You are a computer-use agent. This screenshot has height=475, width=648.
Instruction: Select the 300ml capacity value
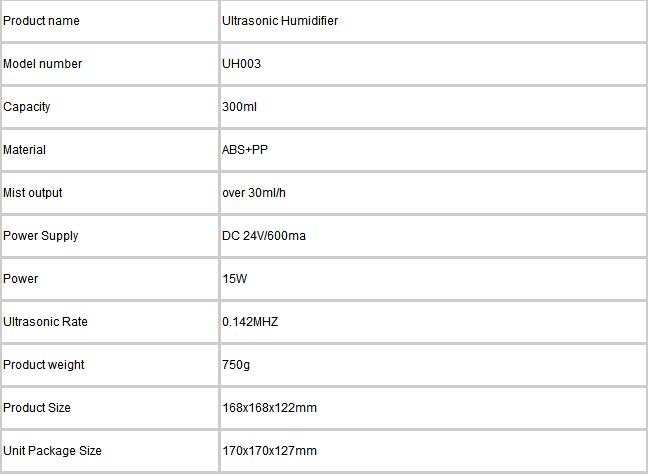(239, 107)
